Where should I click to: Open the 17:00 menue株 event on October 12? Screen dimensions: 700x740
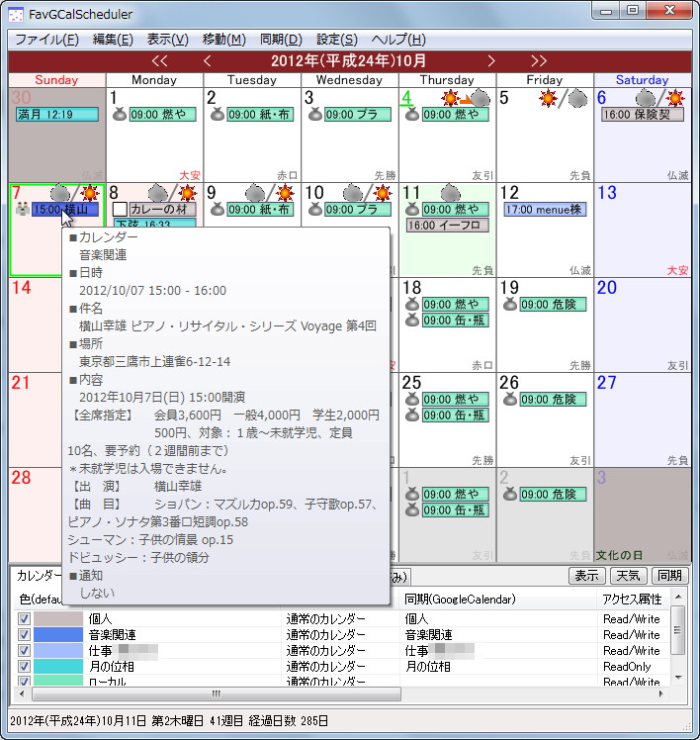point(545,209)
